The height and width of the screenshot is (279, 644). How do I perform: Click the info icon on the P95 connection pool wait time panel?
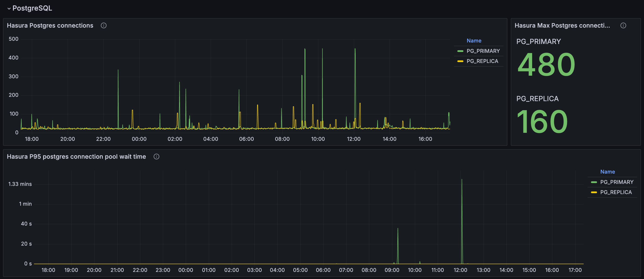[x=156, y=157]
